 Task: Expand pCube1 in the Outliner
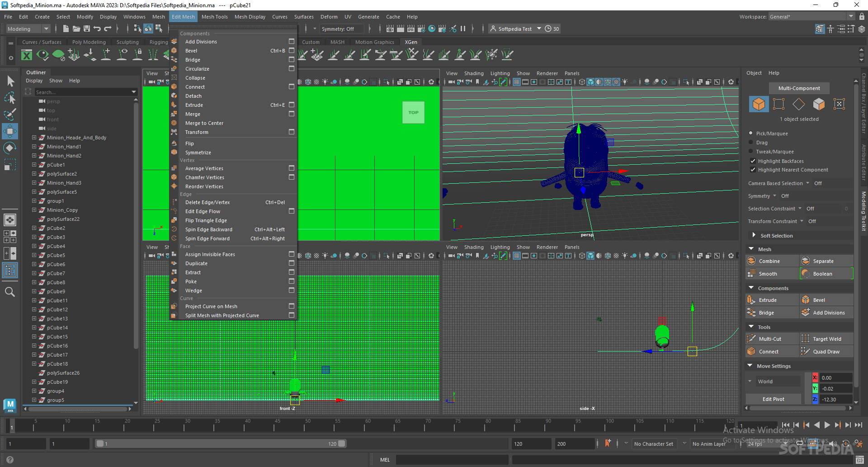(34, 165)
